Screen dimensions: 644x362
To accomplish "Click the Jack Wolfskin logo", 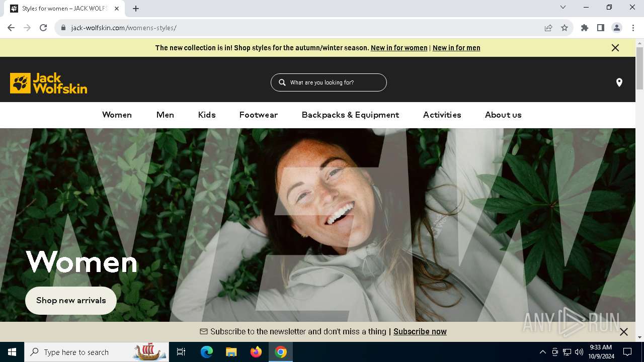I will point(48,83).
